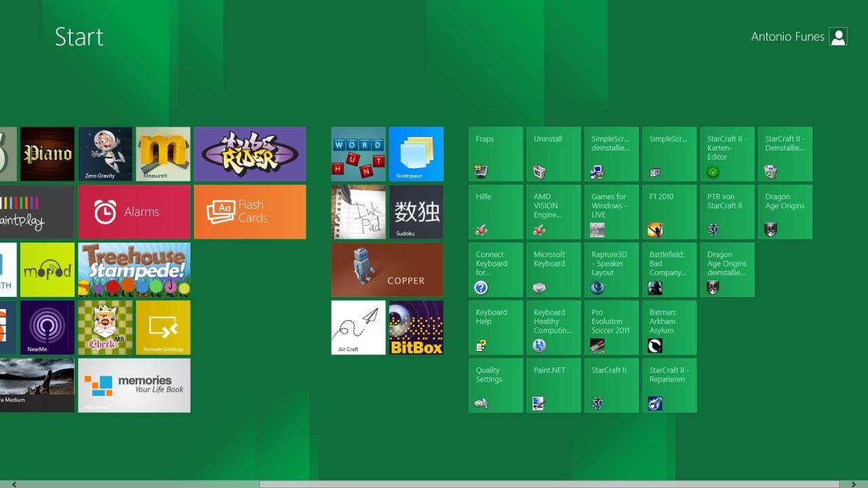The height and width of the screenshot is (488, 868).
Task: Open the MeasureIt tile
Action: 163,154
